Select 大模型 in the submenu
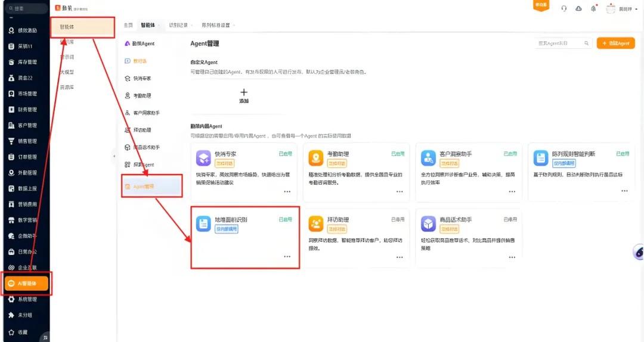This screenshot has height=342, width=644. pyautogui.click(x=66, y=72)
